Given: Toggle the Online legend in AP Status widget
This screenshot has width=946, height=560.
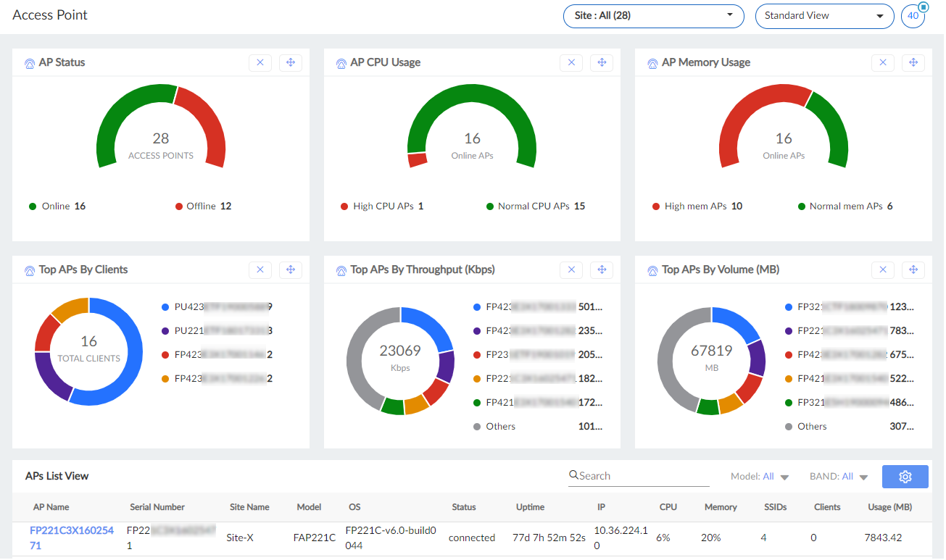Looking at the screenshot, I should click(x=57, y=206).
